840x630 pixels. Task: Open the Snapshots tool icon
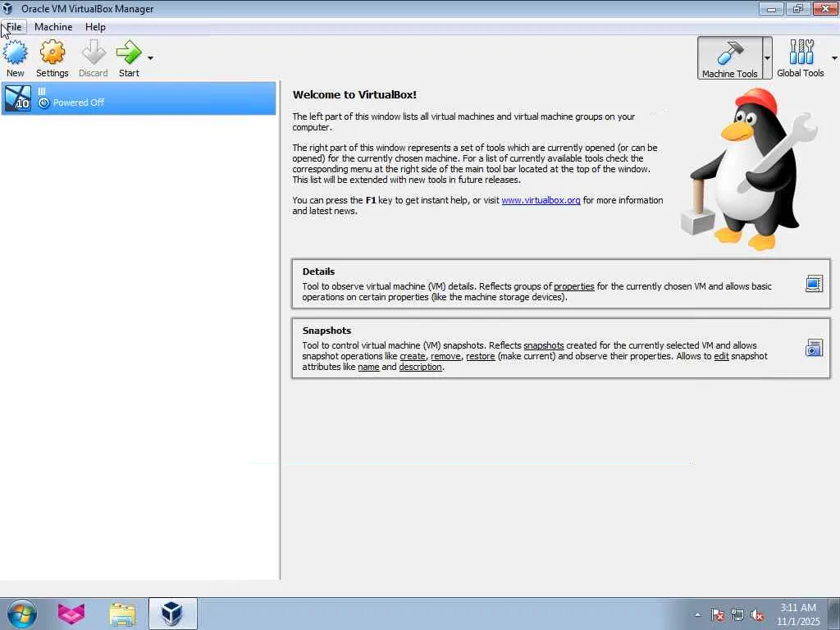[814, 348]
